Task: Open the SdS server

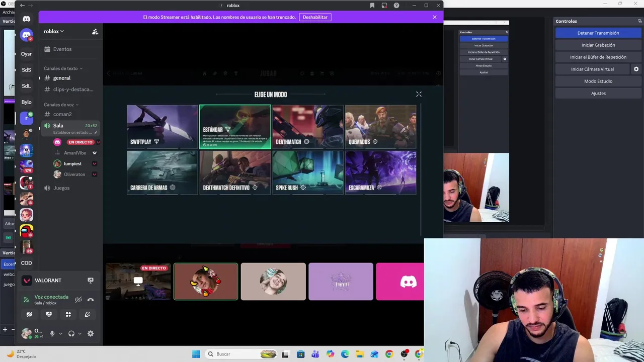Action: click(26, 70)
